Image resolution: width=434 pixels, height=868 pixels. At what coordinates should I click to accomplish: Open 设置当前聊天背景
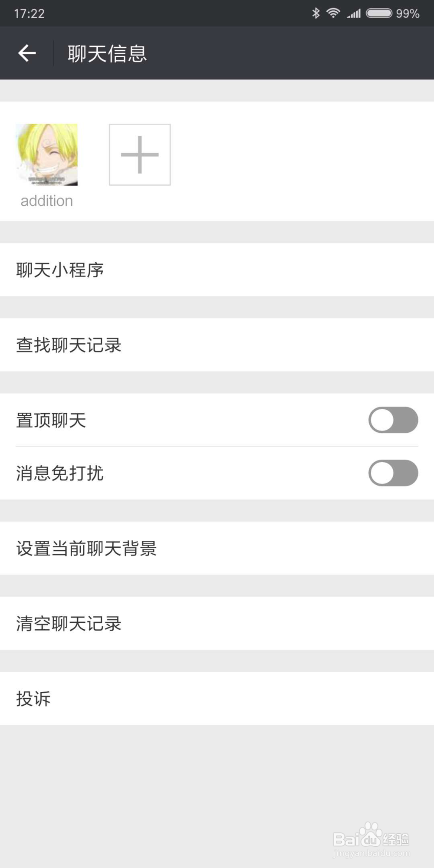tap(217, 548)
